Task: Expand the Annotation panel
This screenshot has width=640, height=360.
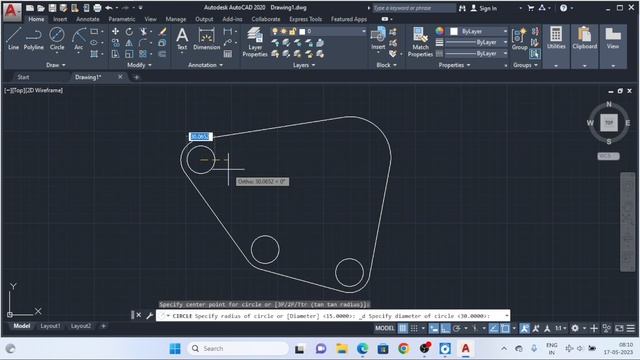Action: pyautogui.click(x=205, y=65)
